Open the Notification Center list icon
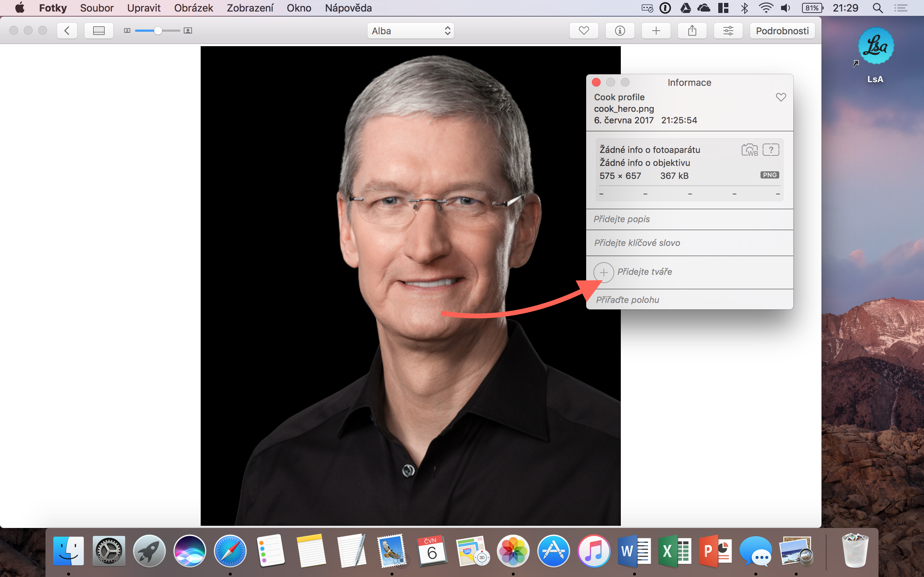 pyautogui.click(x=901, y=8)
